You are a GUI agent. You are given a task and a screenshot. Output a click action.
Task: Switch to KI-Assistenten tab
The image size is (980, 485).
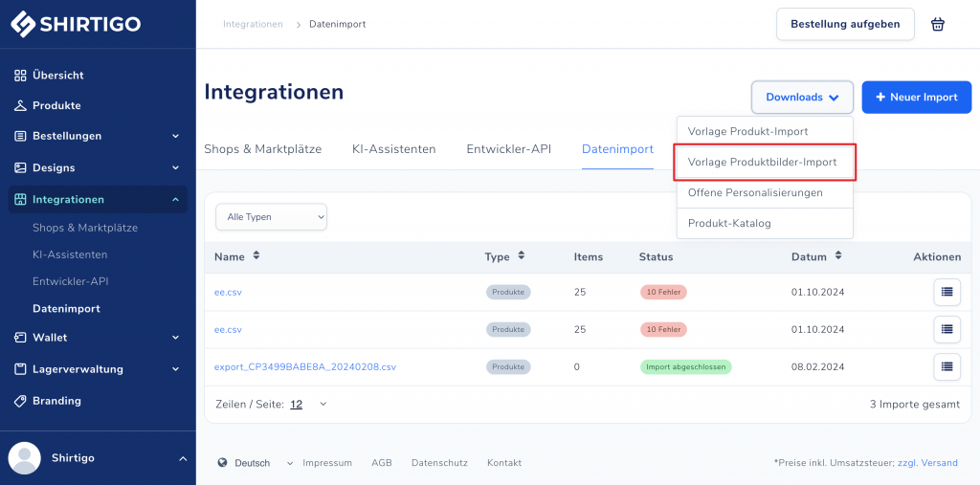(x=394, y=149)
